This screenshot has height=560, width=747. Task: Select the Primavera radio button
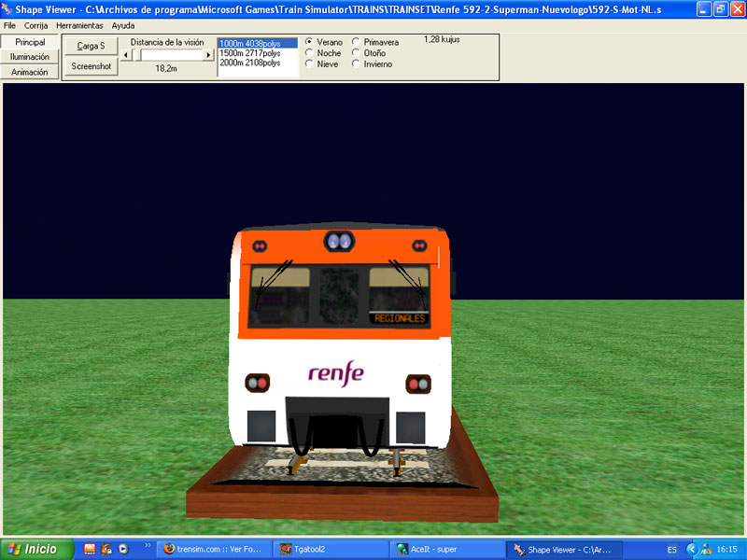356,42
